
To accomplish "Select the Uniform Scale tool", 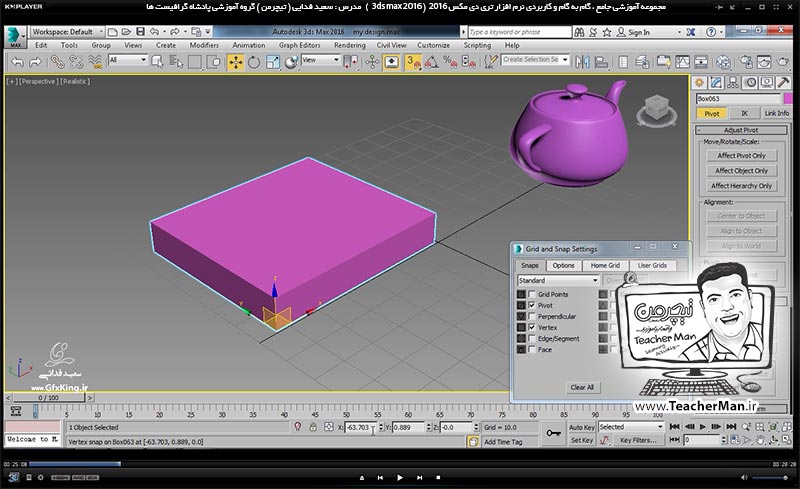I will coord(272,62).
